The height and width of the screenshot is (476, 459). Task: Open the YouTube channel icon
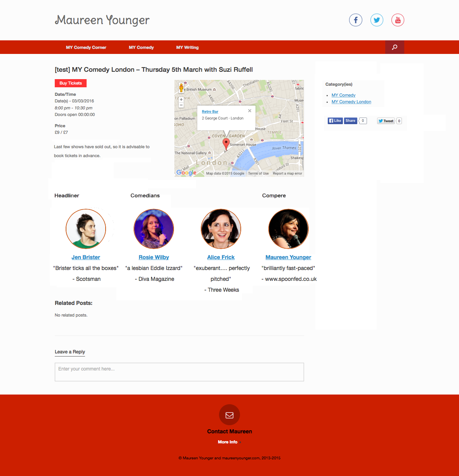(398, 20)
